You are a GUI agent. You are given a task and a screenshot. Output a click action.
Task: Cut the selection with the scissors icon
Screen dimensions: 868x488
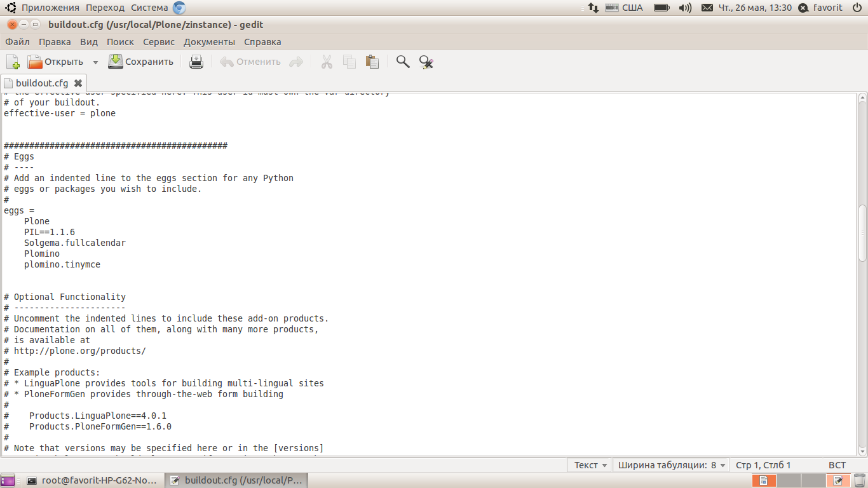327,62
